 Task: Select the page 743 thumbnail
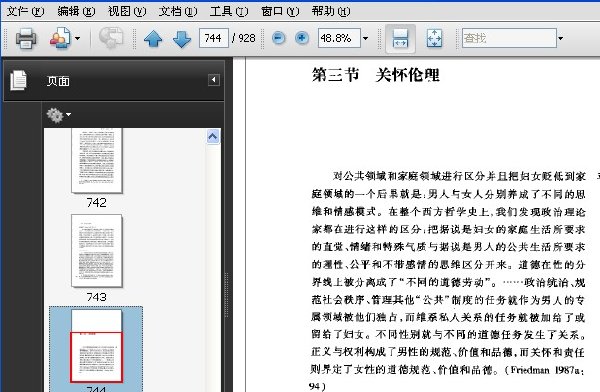[96, 251]
